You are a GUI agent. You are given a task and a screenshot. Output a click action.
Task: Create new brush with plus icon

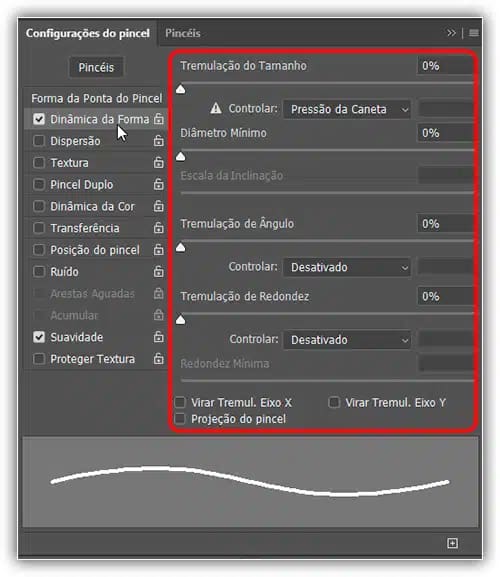point(452,543)
